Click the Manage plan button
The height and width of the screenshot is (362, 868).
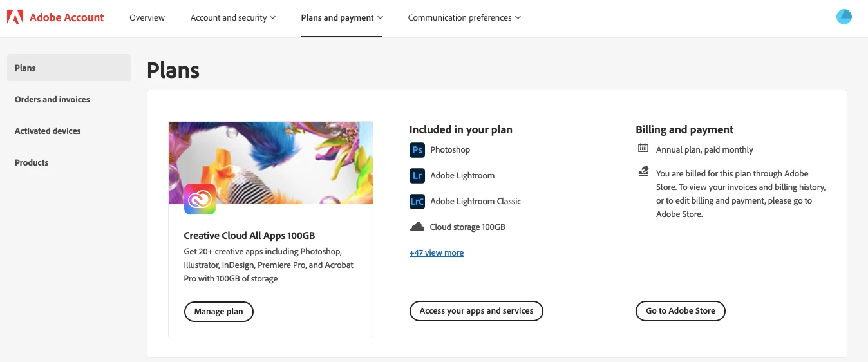pyautogui.click(x=219, y=312)
